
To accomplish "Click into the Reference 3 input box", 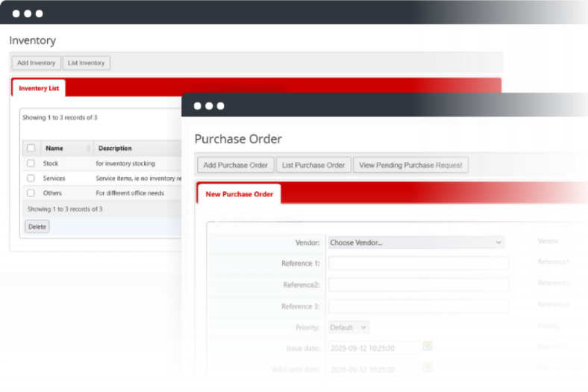I will tap(419, 306).
